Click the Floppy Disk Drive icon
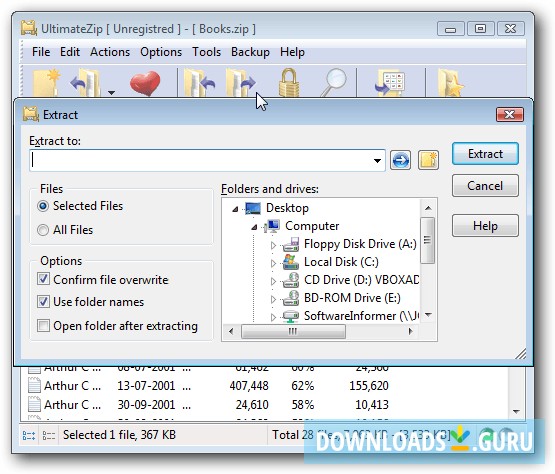 pyautogui.click(x=291, y=244)
